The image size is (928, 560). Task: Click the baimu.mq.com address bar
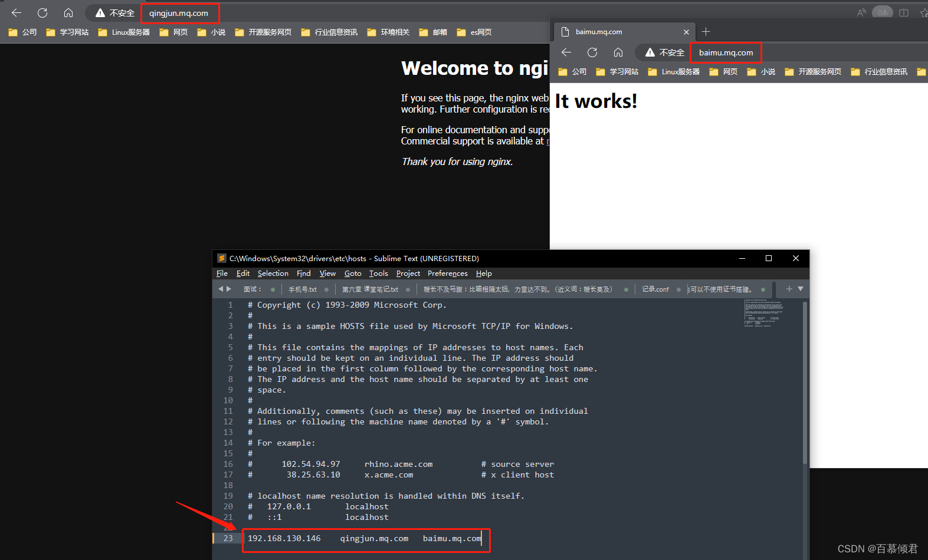click(726, 52)
